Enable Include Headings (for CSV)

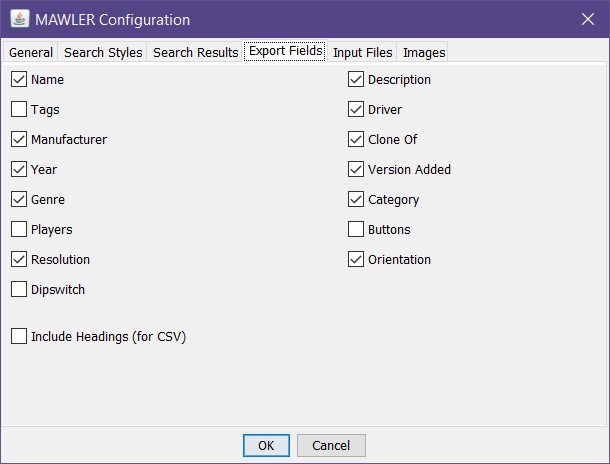[x=20, y=337]
